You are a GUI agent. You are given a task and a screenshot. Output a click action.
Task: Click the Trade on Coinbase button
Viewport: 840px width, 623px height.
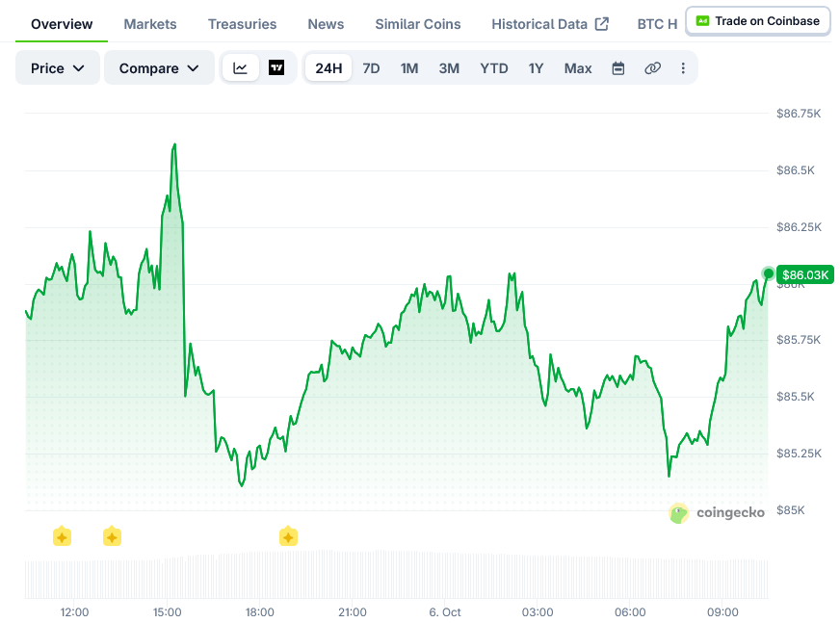[758, 21]
